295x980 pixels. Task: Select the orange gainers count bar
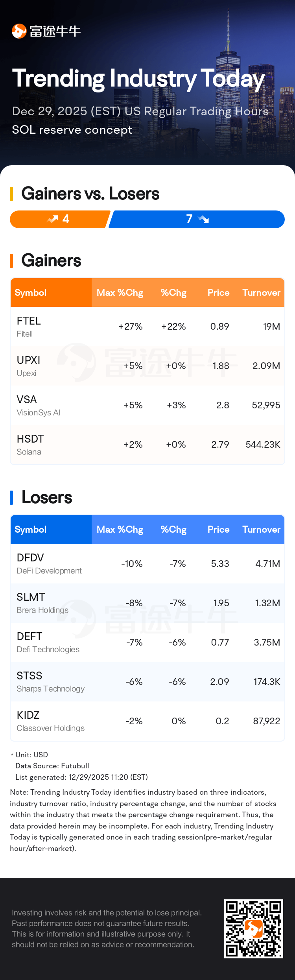coord(59,219)
